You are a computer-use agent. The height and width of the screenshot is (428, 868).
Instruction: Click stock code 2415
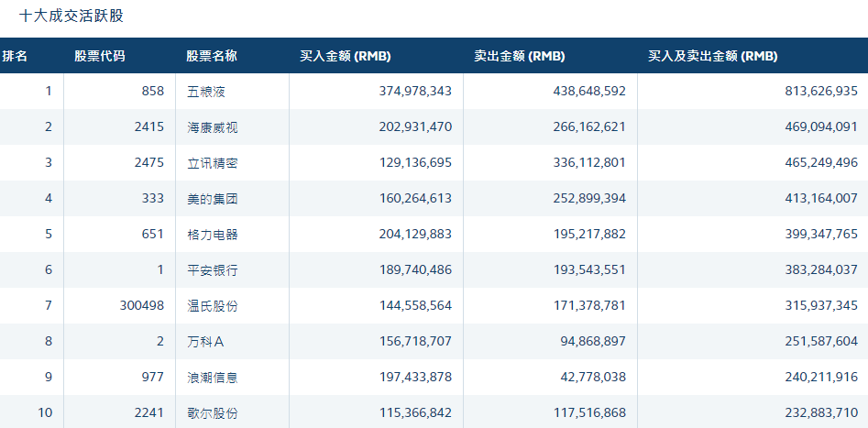point(148,127)
